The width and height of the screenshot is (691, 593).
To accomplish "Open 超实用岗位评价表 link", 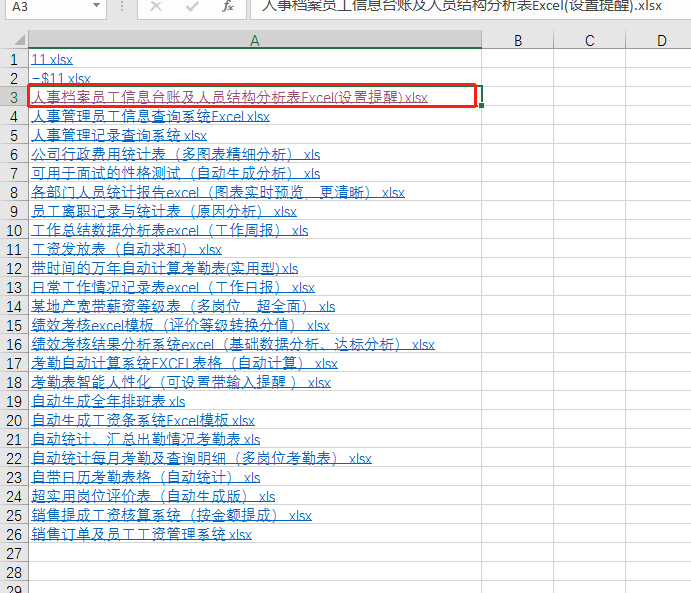I will coord(153,496).
